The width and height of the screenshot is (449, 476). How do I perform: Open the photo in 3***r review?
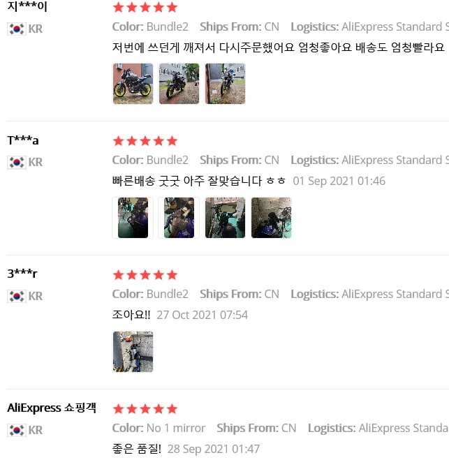coord(133,352)
